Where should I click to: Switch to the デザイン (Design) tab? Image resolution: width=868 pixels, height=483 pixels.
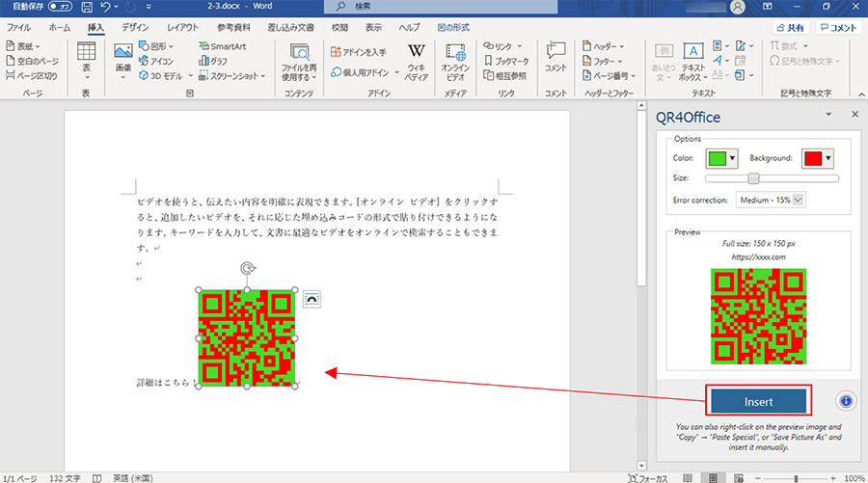tap(134, 27)
